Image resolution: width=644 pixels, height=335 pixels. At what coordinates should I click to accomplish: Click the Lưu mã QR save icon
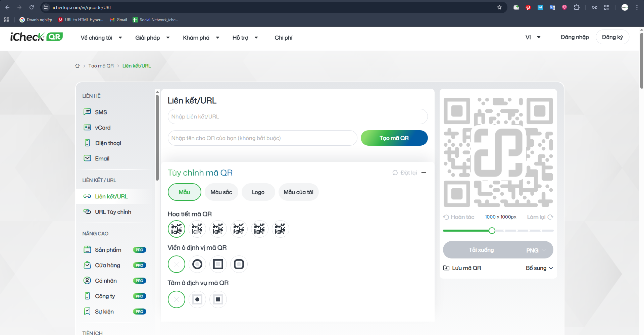coord(446,268)
